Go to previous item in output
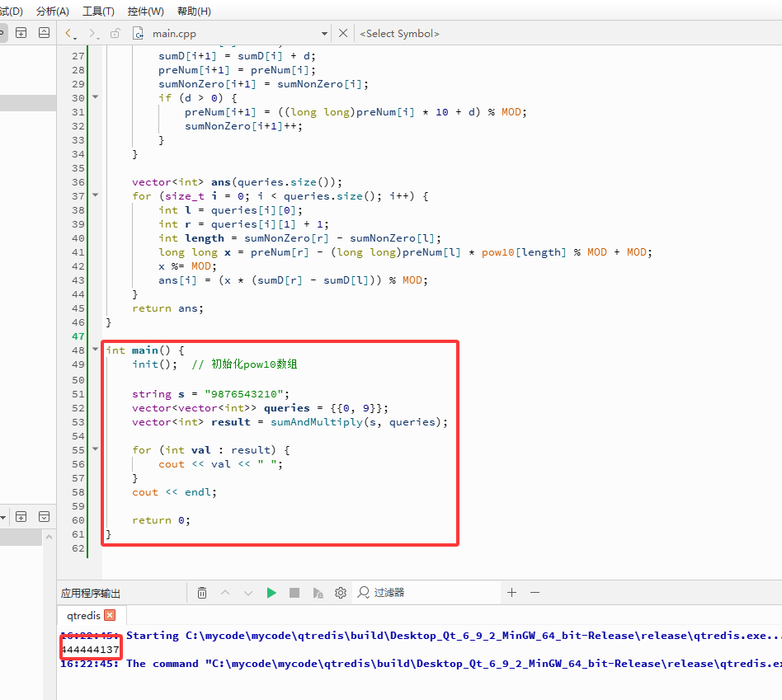782x700 pixels. (x=225, y=593)
